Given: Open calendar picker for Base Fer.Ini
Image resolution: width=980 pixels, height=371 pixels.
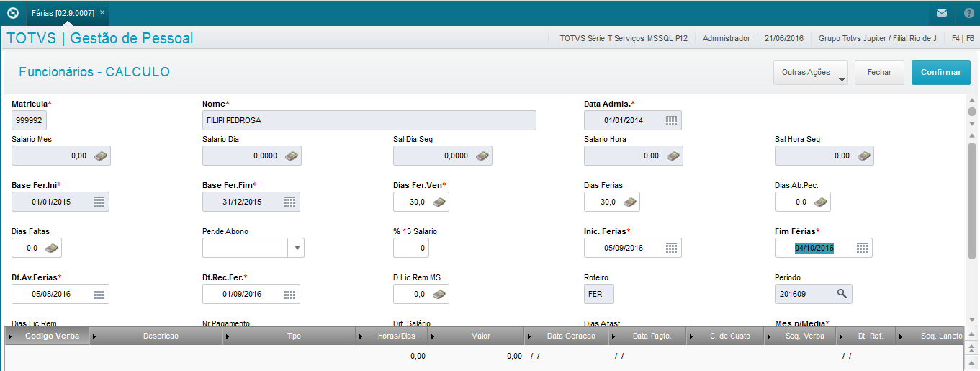Looking at the screenshot, I should (99, 202).
